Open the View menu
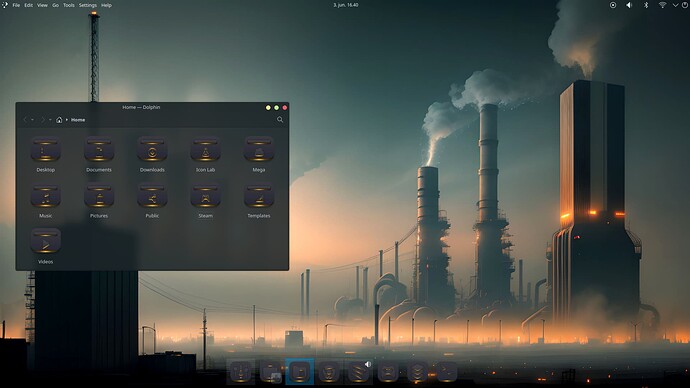The width and height of the screenshot is (690, 388). click(x=42, y=5)
